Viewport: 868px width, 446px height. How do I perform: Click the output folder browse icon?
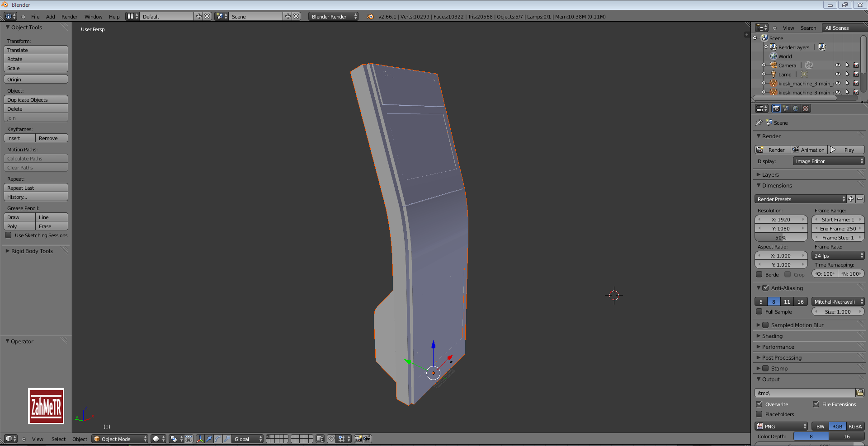click(x=860, y=393)
